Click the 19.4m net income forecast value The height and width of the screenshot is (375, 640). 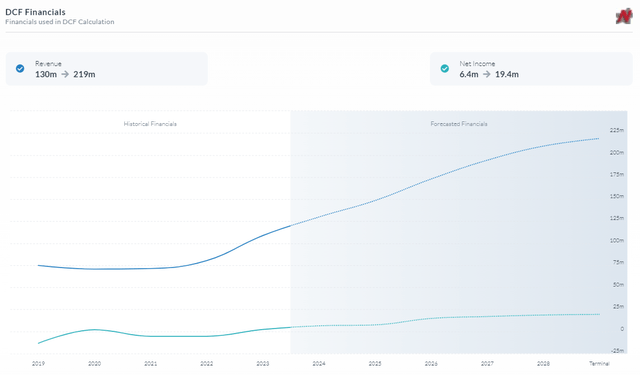pyautogui.click(x=507, y=74)
